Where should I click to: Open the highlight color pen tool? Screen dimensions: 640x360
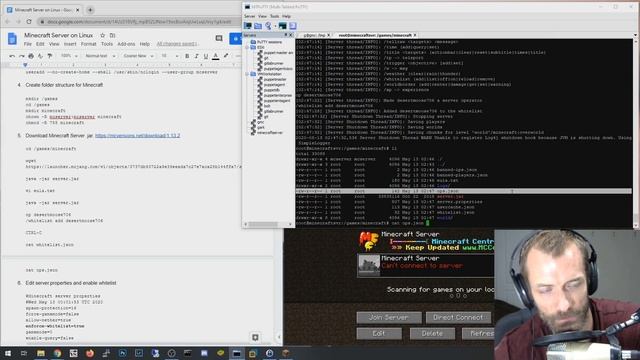click(x=226, y=56)
